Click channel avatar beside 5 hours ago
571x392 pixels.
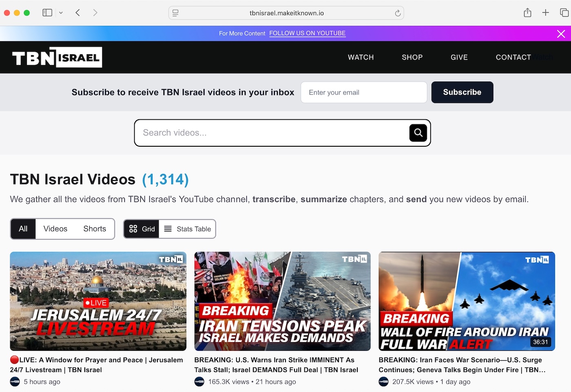(x=15, y=382)
